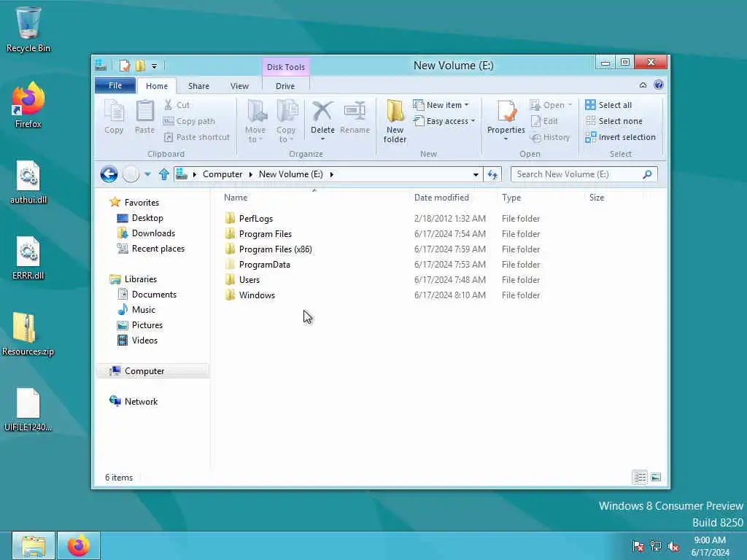The height and width of the screenshot is (560, 747).
Task: Open Customize Quick Access Toolbar dropdown
Action: pos(154,66)
